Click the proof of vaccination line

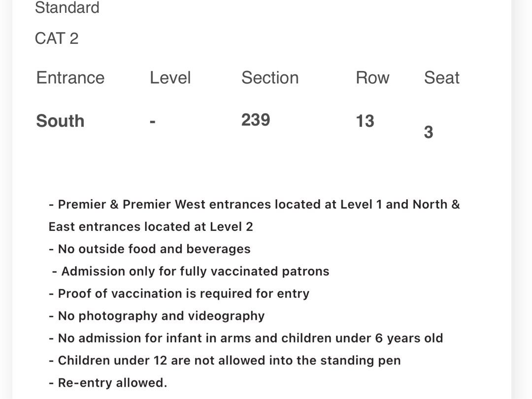click(x=179, y=293)
